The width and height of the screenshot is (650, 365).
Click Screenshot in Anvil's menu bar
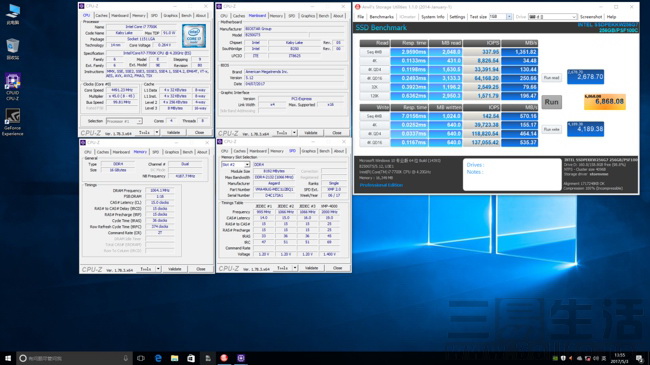[x=591, y=17]
